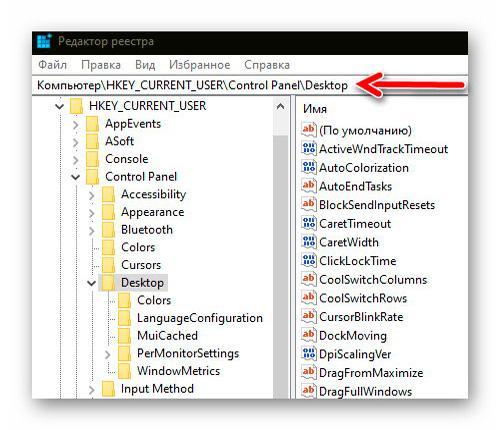Open the Справка menu
Viewport: 500px width, 430px height.
tap(267, 65)
